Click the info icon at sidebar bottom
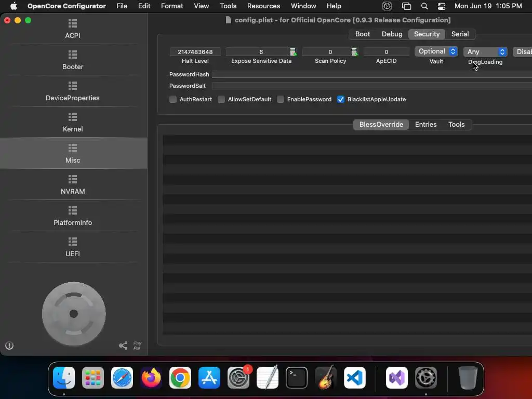Screen dimensions: 532x399 [9, 345]
